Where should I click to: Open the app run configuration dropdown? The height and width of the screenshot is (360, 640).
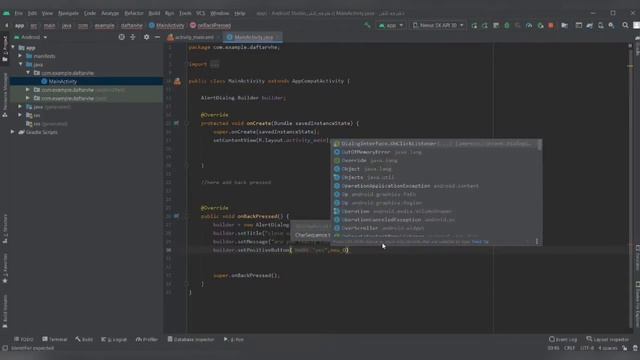pos(391,25)
